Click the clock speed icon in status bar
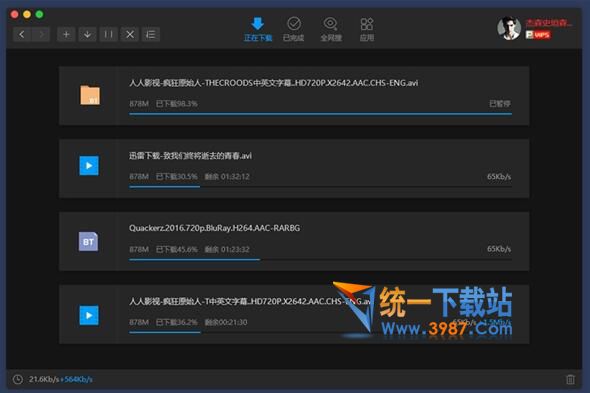Image resolution: width=590 pixels, height=393 pixels. [18, 379]
